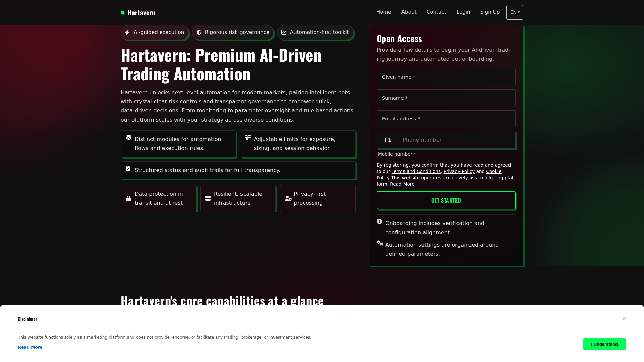
Task: Click the sliders icon for adjustable limits
Action: [x=248, y=137]
